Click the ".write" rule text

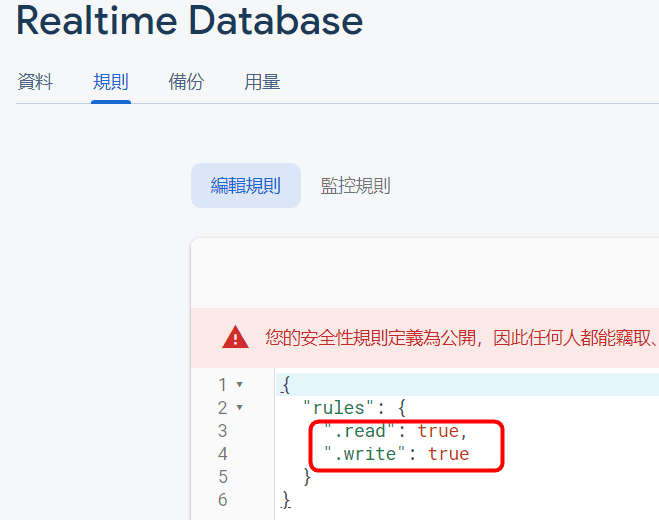point(364,454)
